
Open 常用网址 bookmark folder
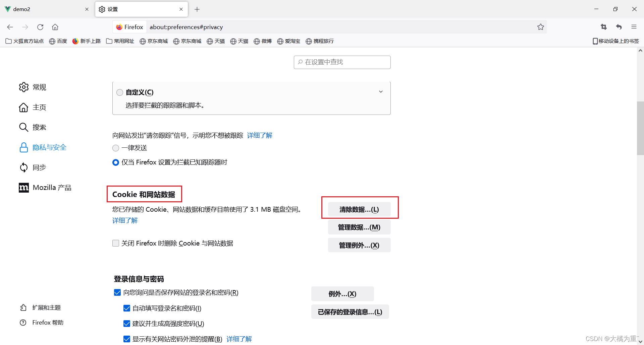[x=120, y=41]
